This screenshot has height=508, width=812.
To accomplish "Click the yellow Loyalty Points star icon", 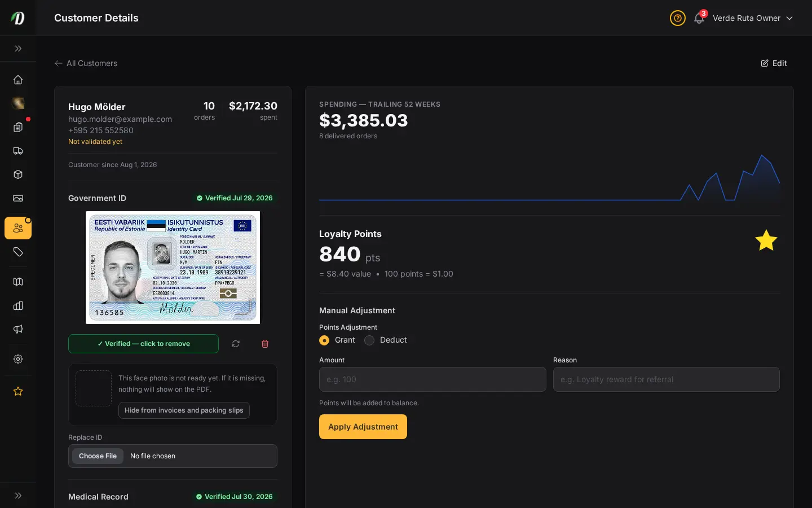I will coord(766,240).
